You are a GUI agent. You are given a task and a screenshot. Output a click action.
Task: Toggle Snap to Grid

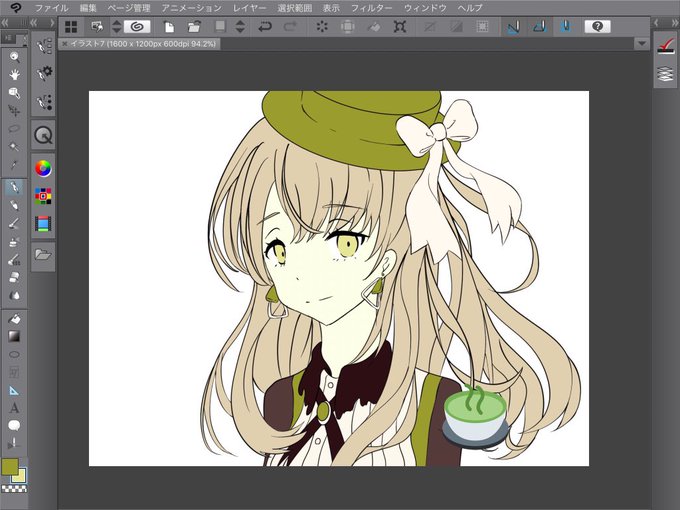(x=566, y=27)
